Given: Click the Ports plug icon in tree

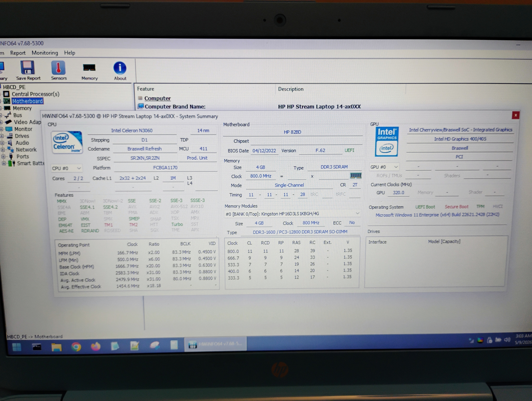Looking at the screenshot, I should [x=11, y=157].
